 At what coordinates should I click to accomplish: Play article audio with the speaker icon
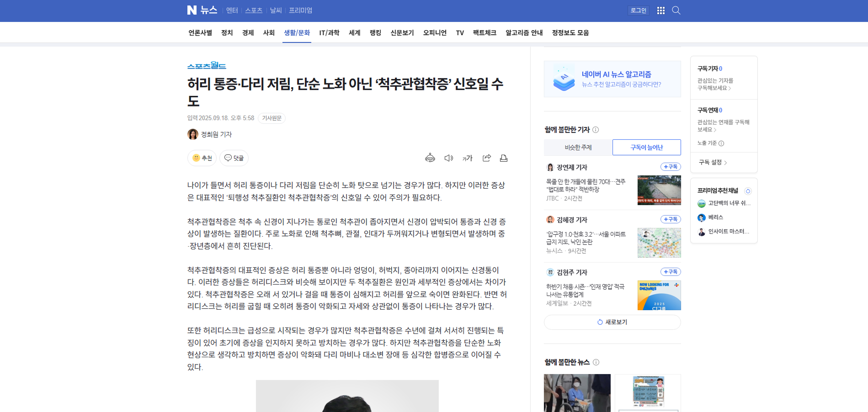pyautogui.click(x=448, y=158)
